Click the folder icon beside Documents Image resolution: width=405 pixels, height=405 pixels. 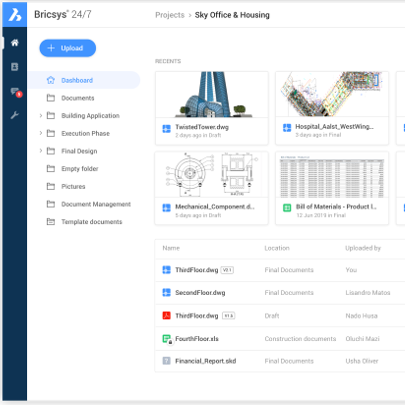[x=51, y=98]
